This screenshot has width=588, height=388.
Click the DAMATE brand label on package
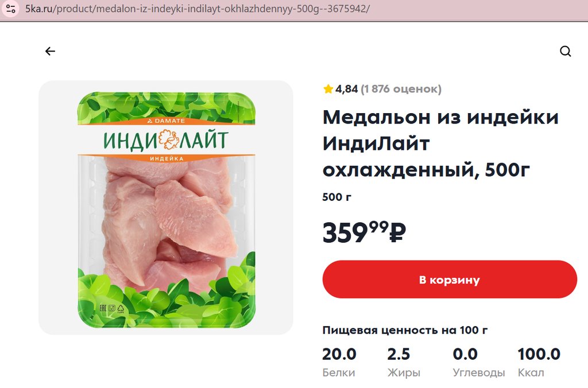[166, 121]
